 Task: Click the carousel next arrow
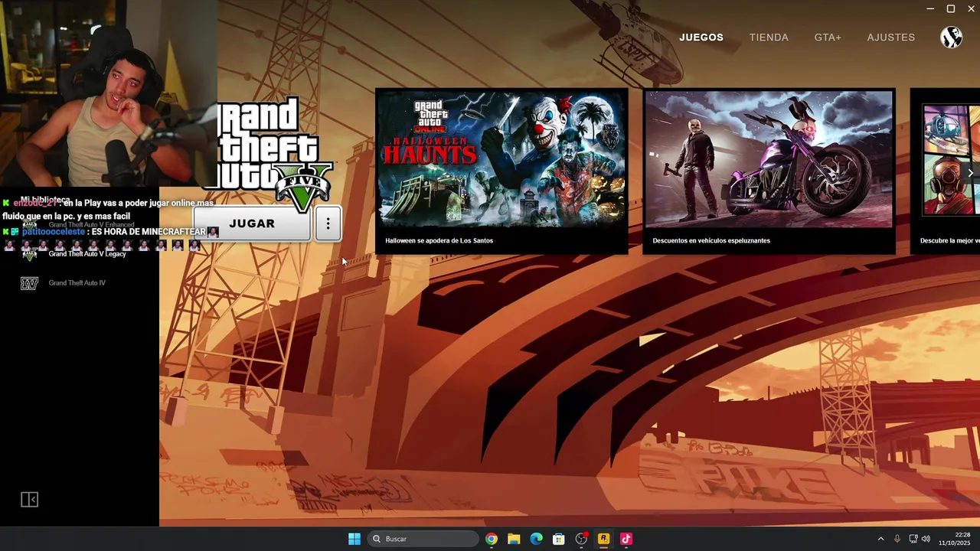tap(970, 173)
